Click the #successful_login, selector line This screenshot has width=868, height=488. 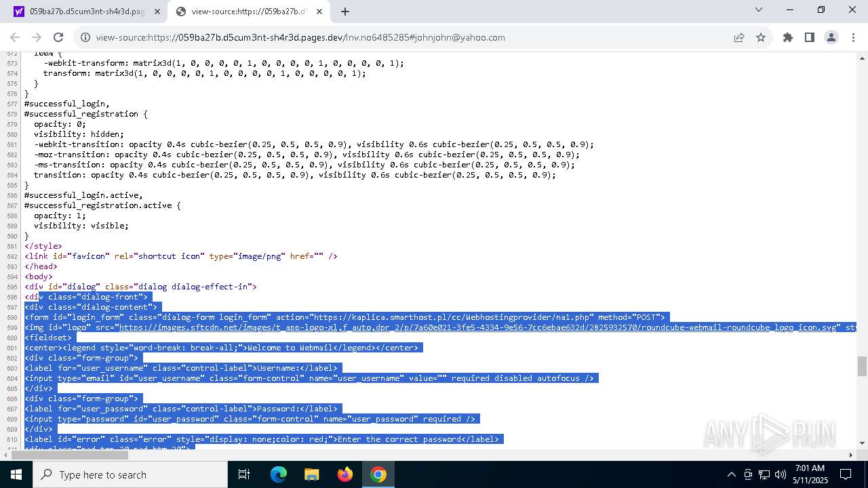click(67, 104)
